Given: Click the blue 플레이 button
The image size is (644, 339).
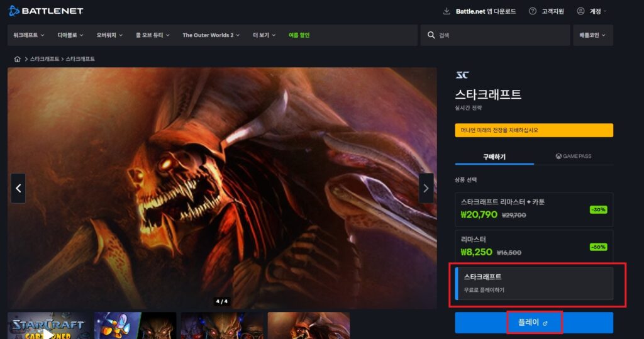Looking at the screenshot, I should tap(534, 323).
